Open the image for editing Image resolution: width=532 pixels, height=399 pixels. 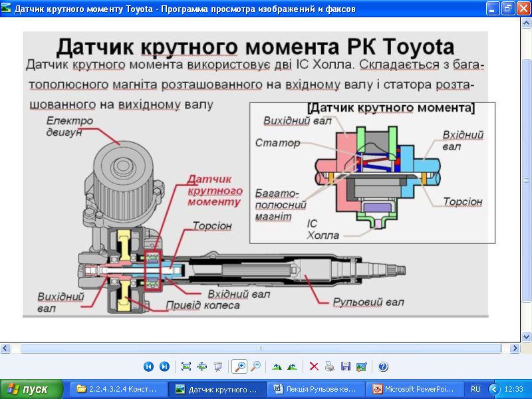click(x=361, y=366)
